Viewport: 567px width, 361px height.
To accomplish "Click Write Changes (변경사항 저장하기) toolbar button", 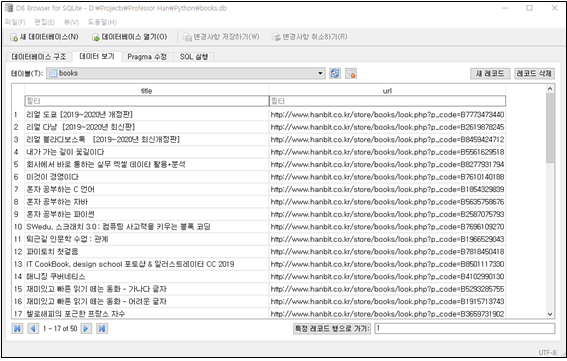I will 221,37.
